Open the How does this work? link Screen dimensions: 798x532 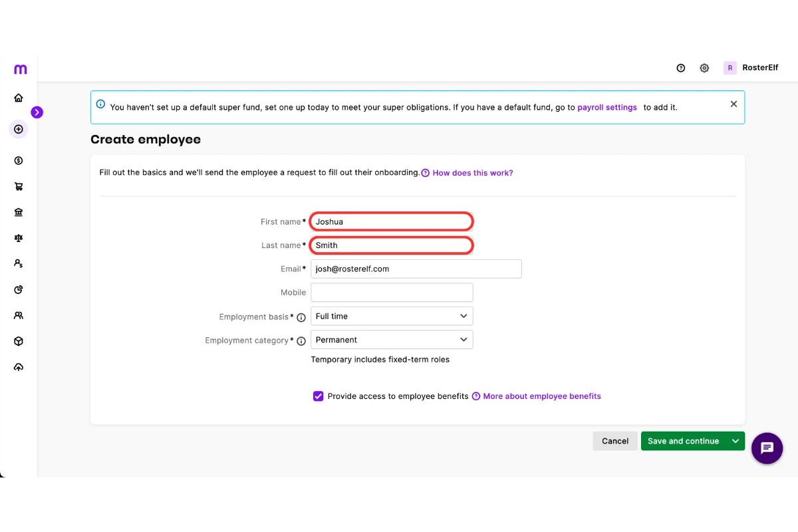(473, 173)
